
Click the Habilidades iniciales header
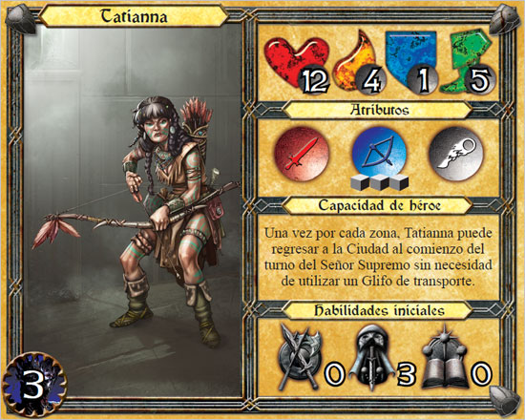click(x=379, y=310)
